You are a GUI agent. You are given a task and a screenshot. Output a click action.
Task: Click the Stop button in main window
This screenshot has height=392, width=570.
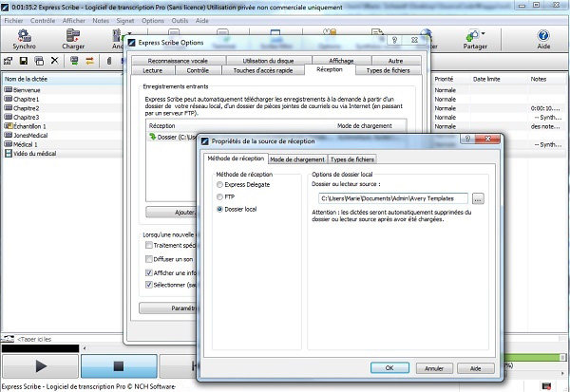[119, 365]
